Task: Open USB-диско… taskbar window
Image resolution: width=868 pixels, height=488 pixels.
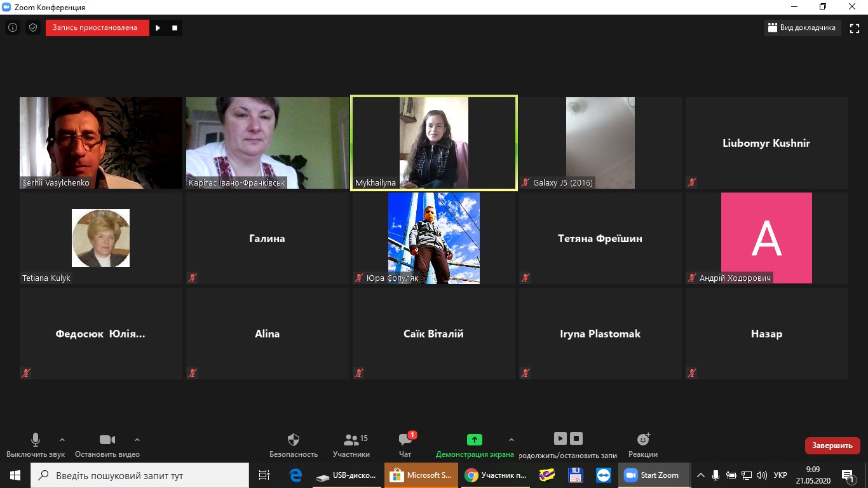Action: 347,475
